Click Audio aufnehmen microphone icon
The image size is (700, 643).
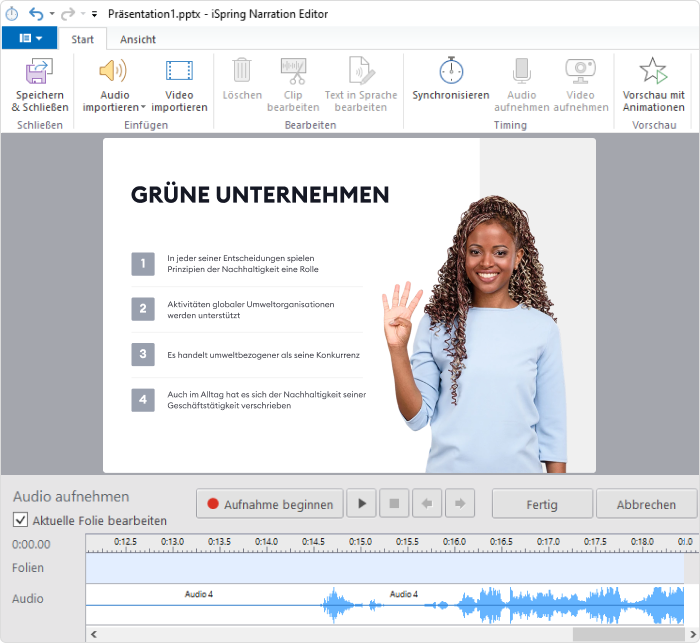(521, 71)
